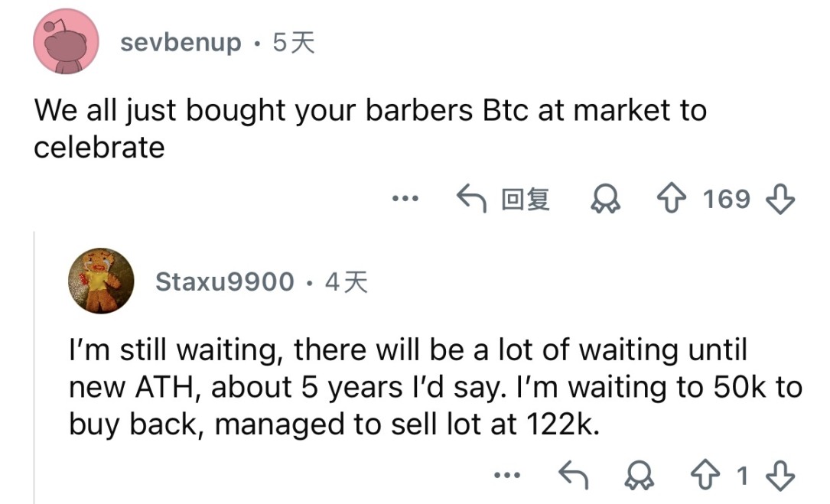Screen dimensions: 830x504
Task: Open Staxu9900's username link
Action: click(x=223, y=281)
